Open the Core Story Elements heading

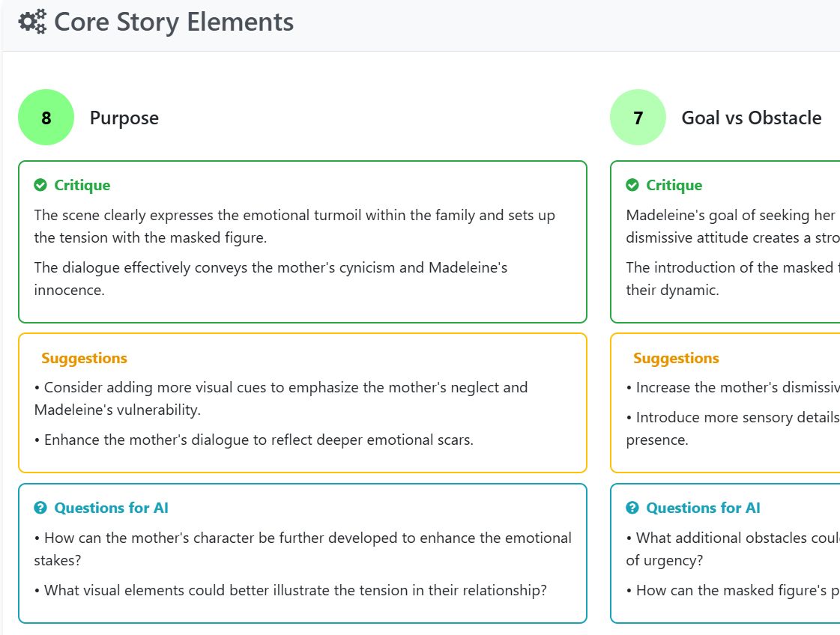174,22
